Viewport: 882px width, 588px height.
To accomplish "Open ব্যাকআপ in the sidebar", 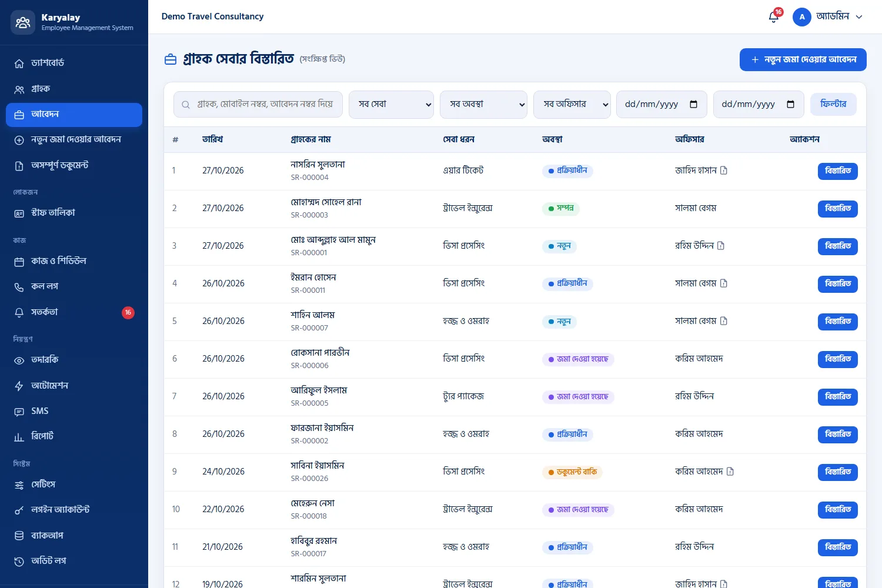I will [x=74, y=536].
